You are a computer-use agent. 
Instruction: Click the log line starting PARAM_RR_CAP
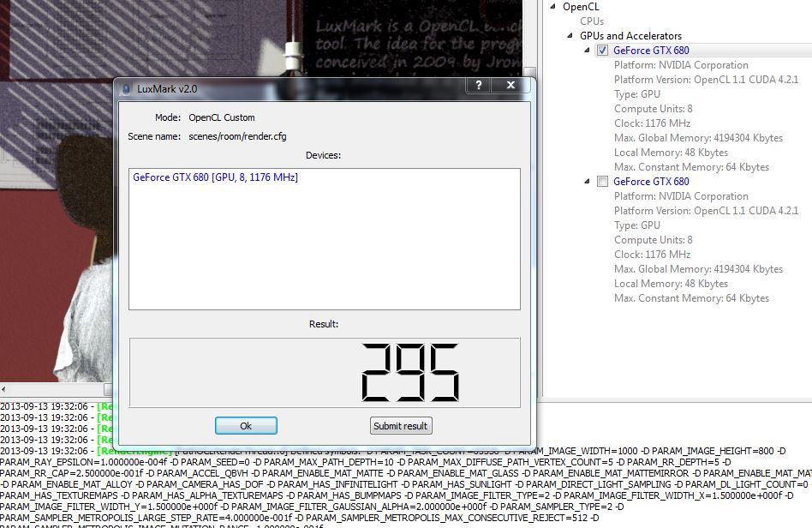(406, 473)
